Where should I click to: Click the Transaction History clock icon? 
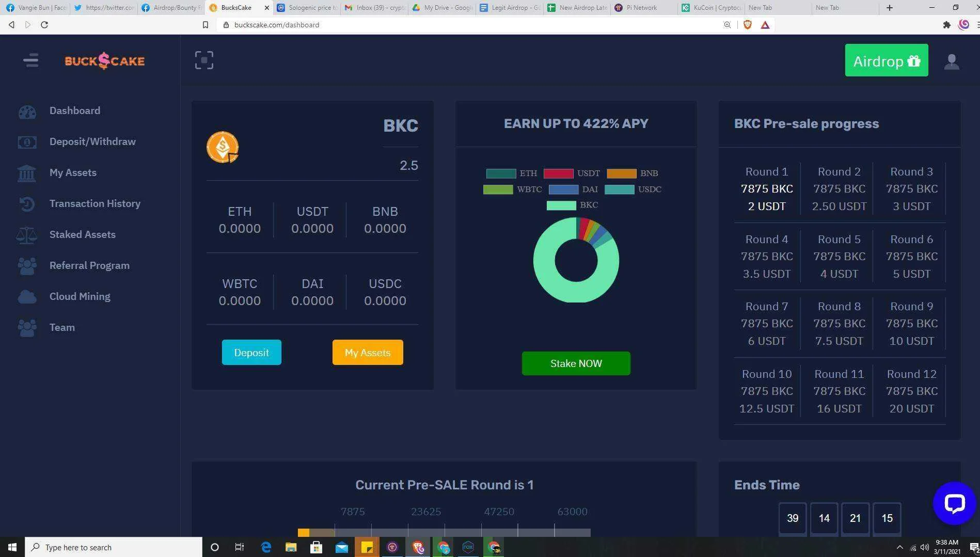(x=27, y=204)
